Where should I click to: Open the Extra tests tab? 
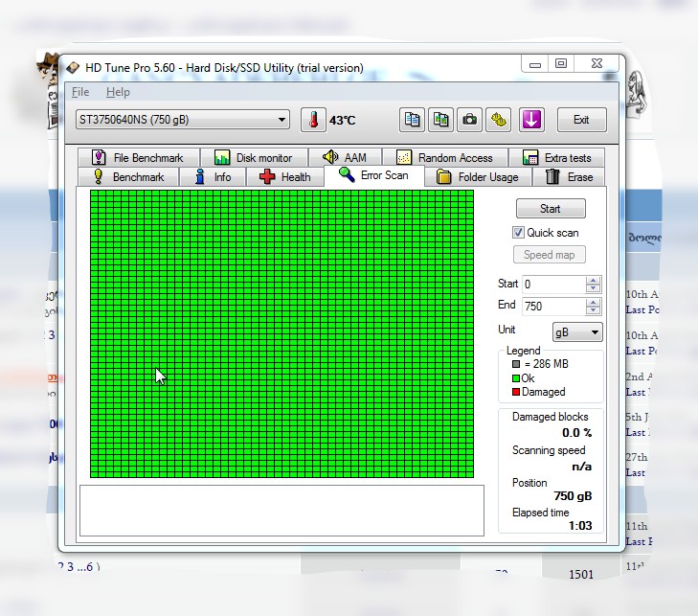pyautogui.click(x=557, y=158)
